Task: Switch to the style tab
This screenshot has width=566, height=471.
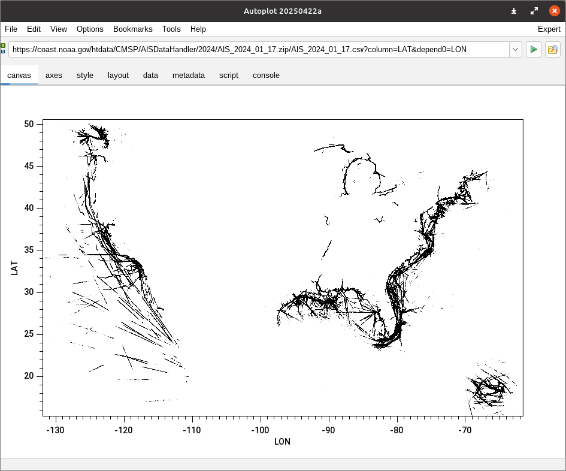Action: (85, 75)
